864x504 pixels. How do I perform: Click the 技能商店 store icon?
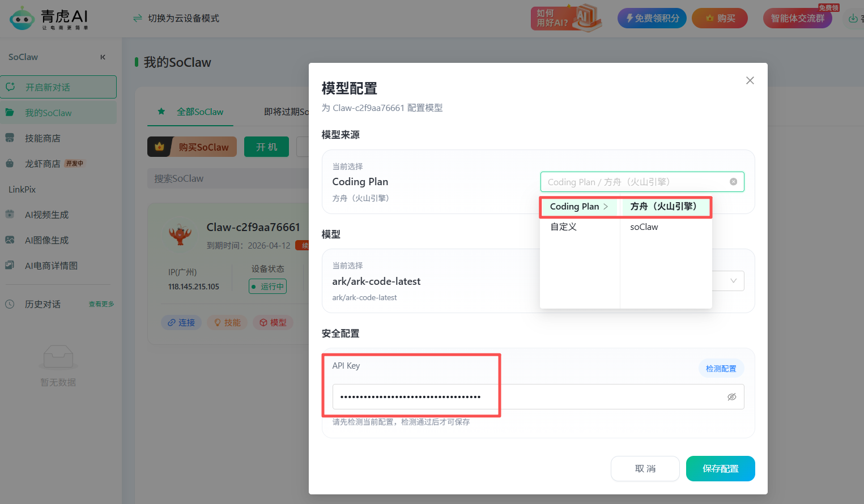10,138
